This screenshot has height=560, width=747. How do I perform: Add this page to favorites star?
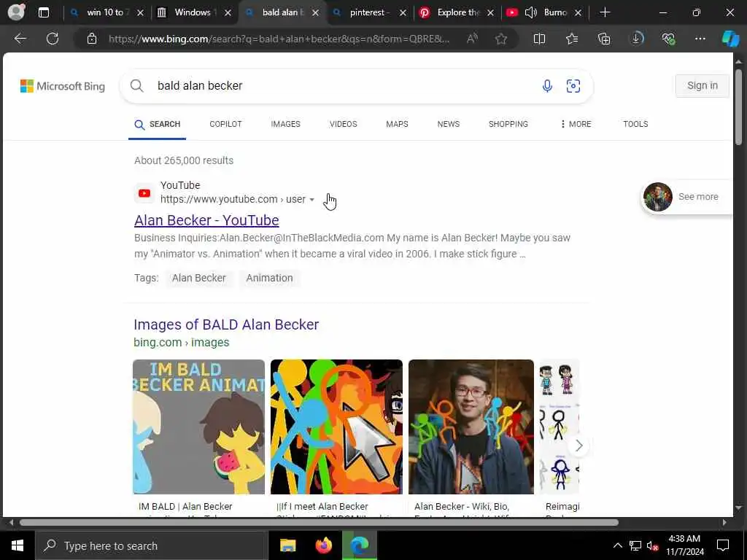500,39
